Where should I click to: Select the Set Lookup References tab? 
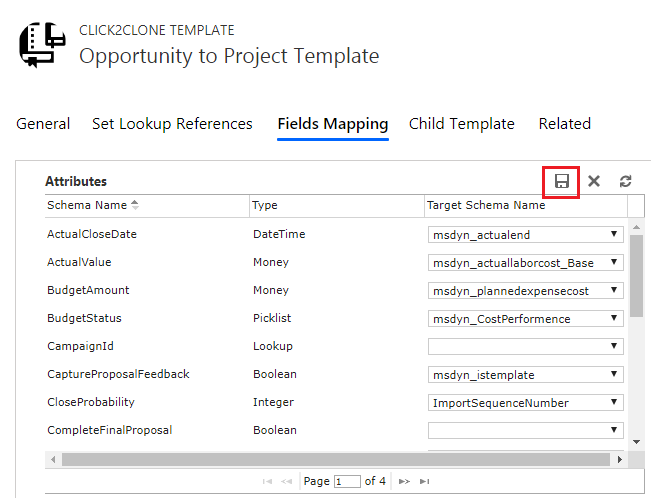(172, 124)
